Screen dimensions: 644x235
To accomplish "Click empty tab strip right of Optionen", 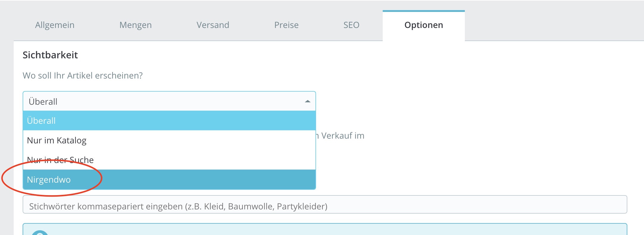I will pos(554,25).
